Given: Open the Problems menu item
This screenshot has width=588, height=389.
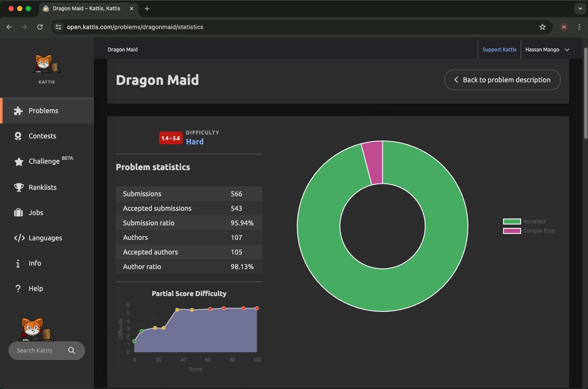Looking at the screenshot, I should click(x=48, y=111).
